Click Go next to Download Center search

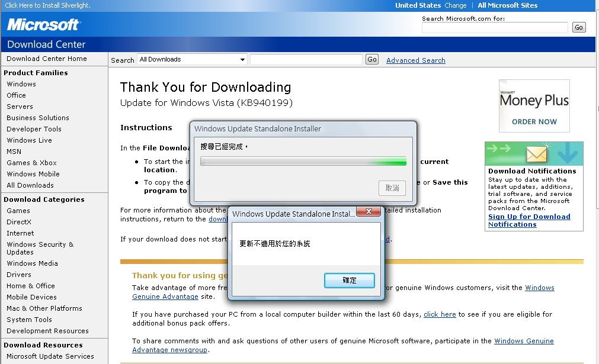coord(371,60)
